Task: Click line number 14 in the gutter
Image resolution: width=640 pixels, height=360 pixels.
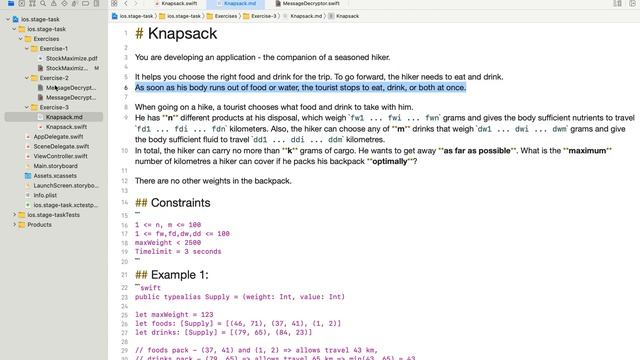Action: click(x=124, y=202)
